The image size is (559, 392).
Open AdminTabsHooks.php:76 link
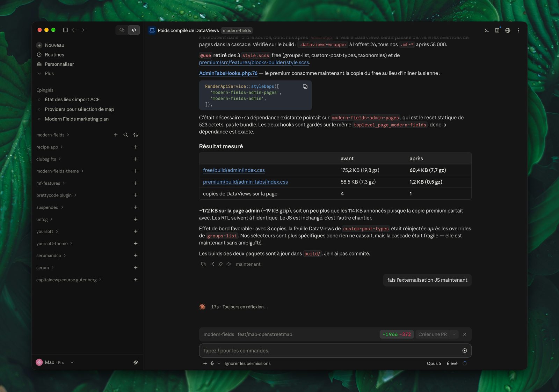228,73
